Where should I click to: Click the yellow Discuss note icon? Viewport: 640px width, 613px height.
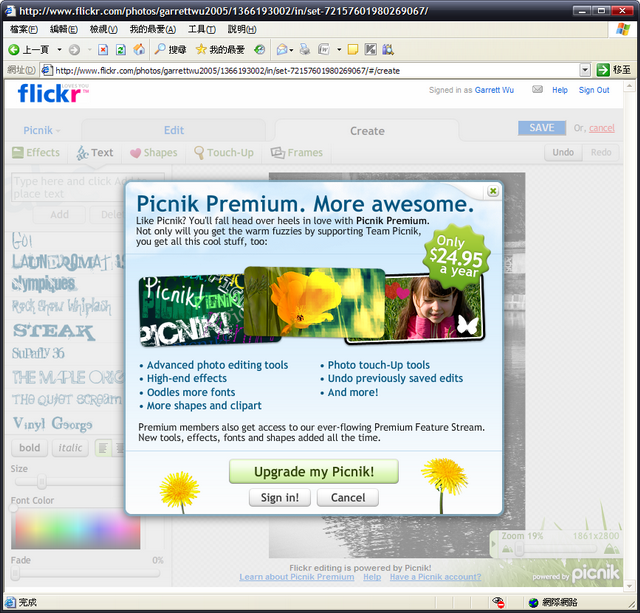352,49
